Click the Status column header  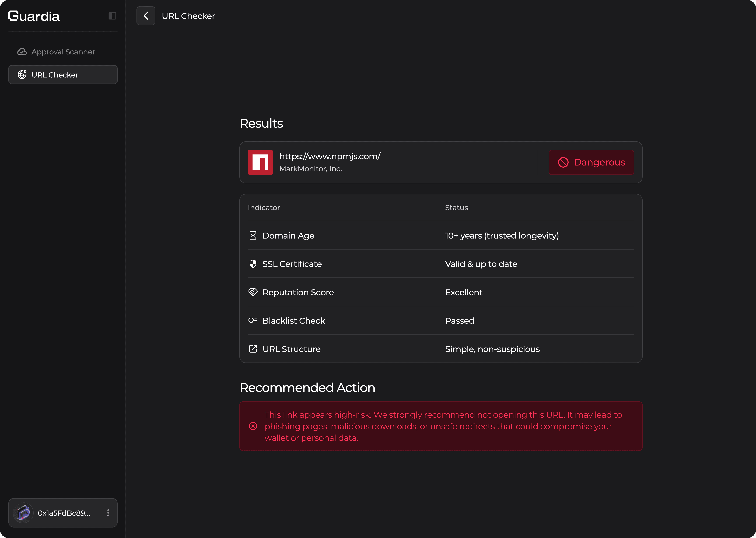click(456, 208)
